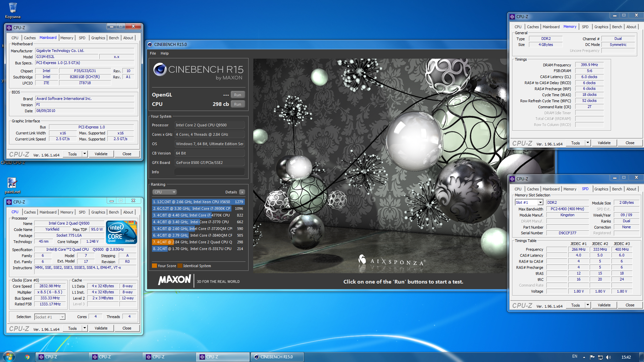The height and width of the screenshot is (362, 644).
Task: Click the MAXON logo at bottom
Action: tap(174, 280)
